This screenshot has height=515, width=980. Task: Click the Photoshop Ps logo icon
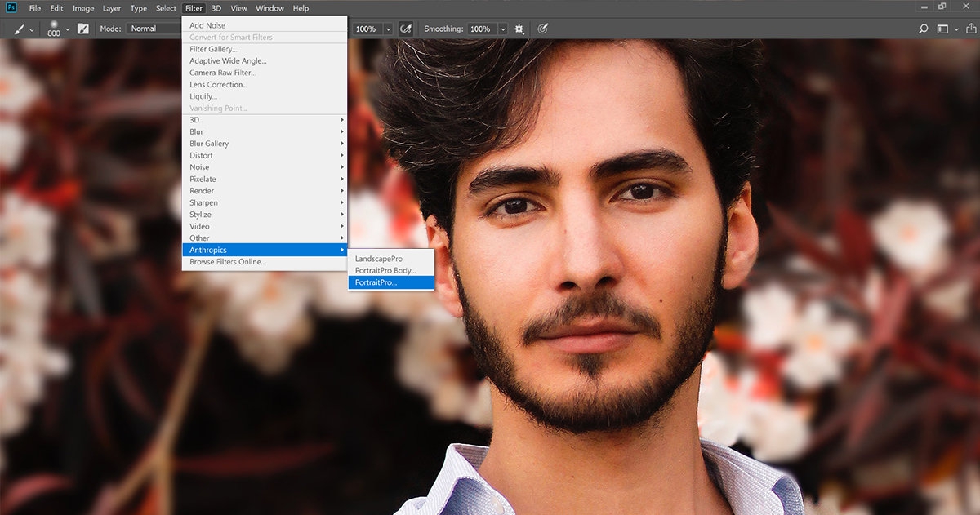coord(11,7)
